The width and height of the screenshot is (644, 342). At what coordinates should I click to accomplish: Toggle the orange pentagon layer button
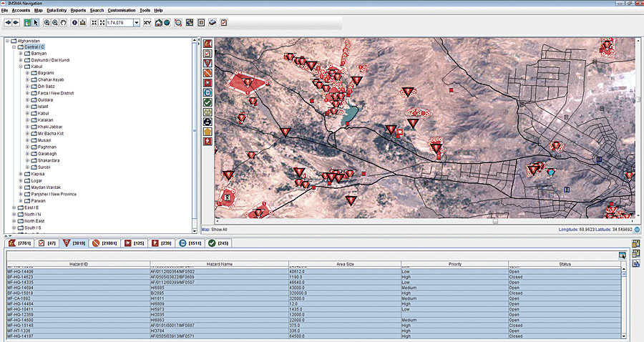coord(208,132)
